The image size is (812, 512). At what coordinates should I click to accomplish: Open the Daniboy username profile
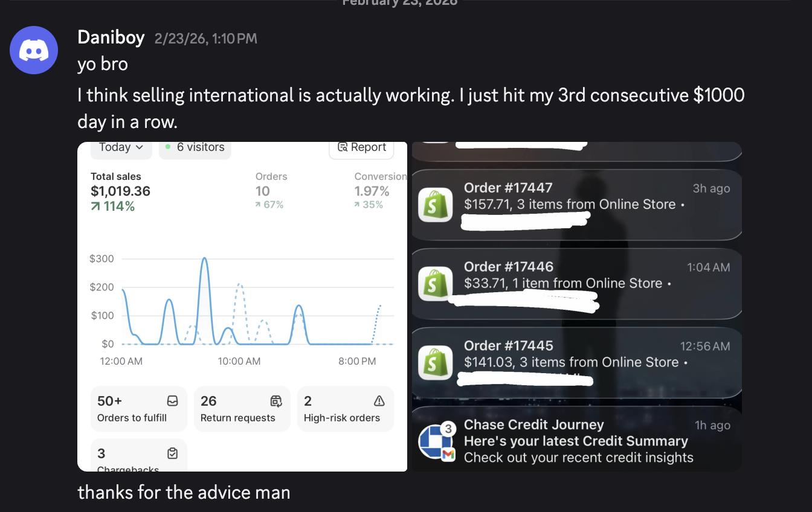(x=111, y=38)
